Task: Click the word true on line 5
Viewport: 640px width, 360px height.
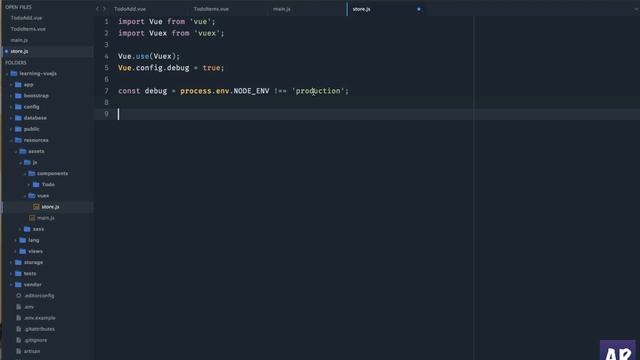Action: click(211, 68)
